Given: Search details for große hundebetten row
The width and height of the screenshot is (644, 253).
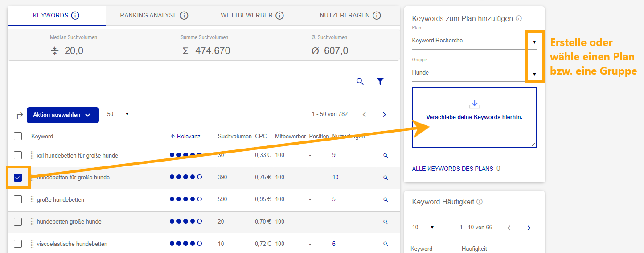Looking at the screenshot, I should tap(386, 200).
